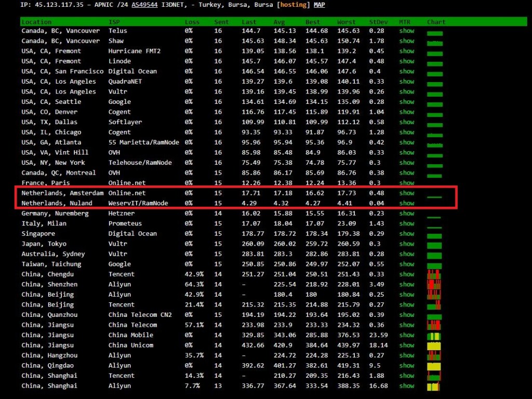Click the yellow chart for Jiangsu China Unicom

[x=434, y=346]
